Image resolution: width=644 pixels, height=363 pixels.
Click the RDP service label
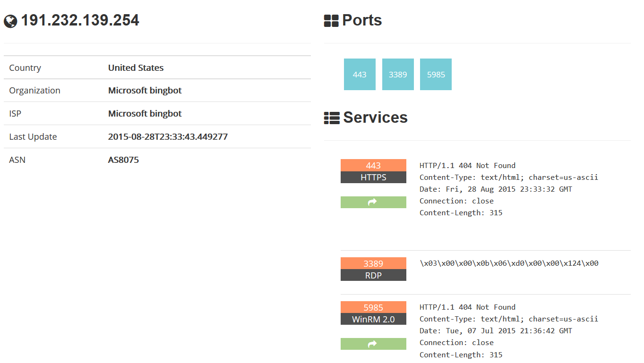coord(373,275)
